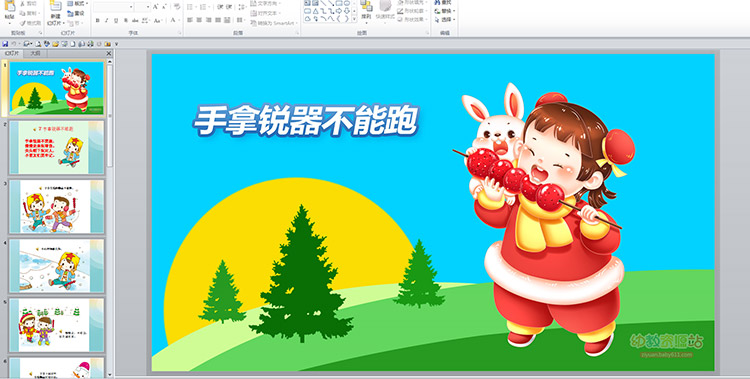Click the Bold formatting icon
750x379 pixels.
(98, 20)
